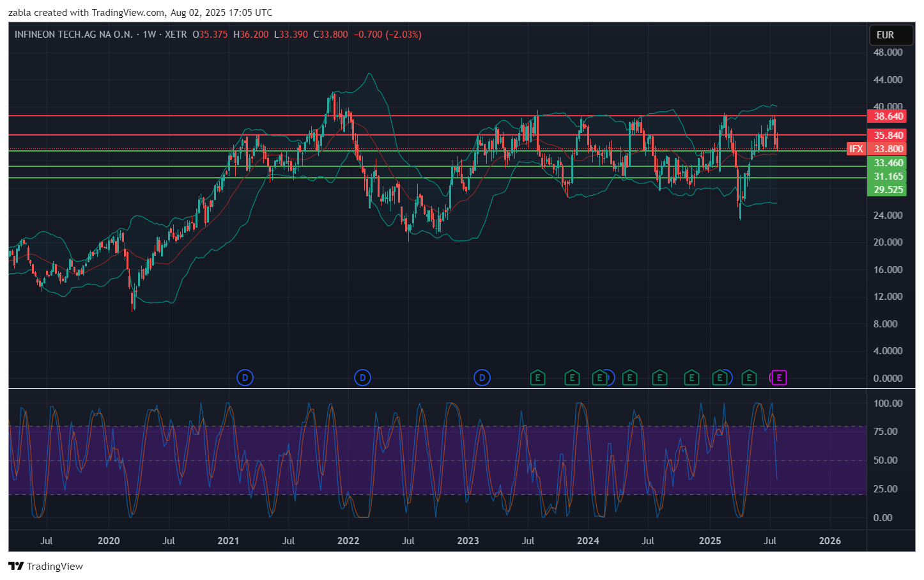Click the 25.00 oscillator axis label
This screenshot has width=924, height=580.
[x=885, y=489]
